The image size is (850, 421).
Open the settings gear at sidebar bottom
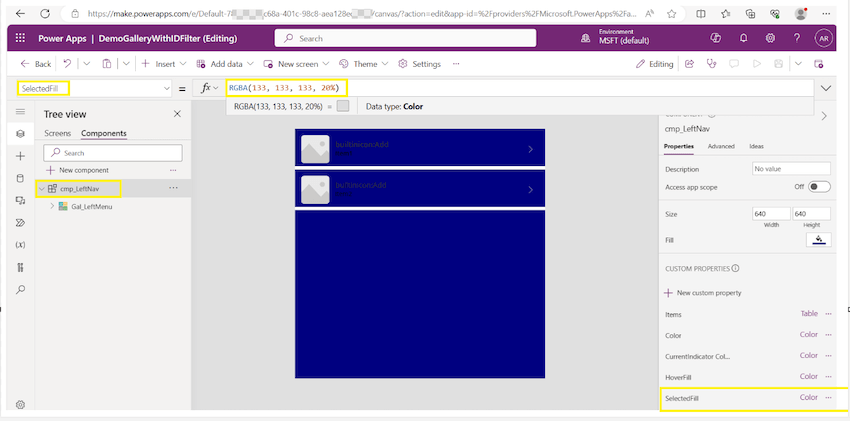coord(21,404)
